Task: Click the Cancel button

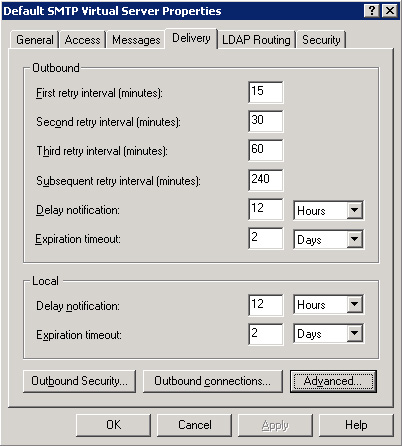Action: click(194, 425)
